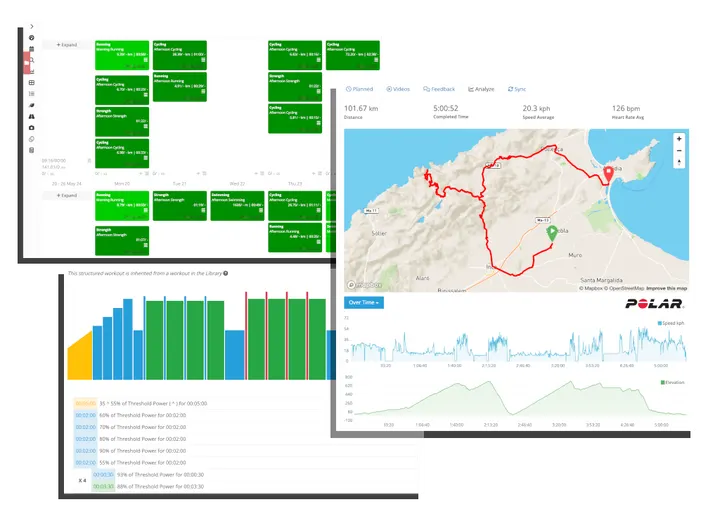The height and width of the screenshot is (528, 720).
Task: Click help icon beside inherited workout note
Action: pyautogui.click(x=225, y=273)
